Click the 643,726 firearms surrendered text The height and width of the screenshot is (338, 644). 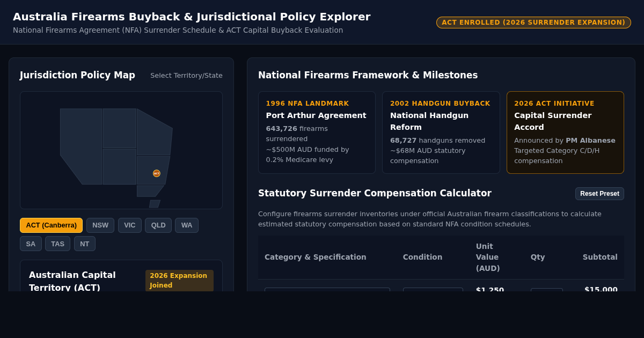pyautogui.click(x=297, y=134)
